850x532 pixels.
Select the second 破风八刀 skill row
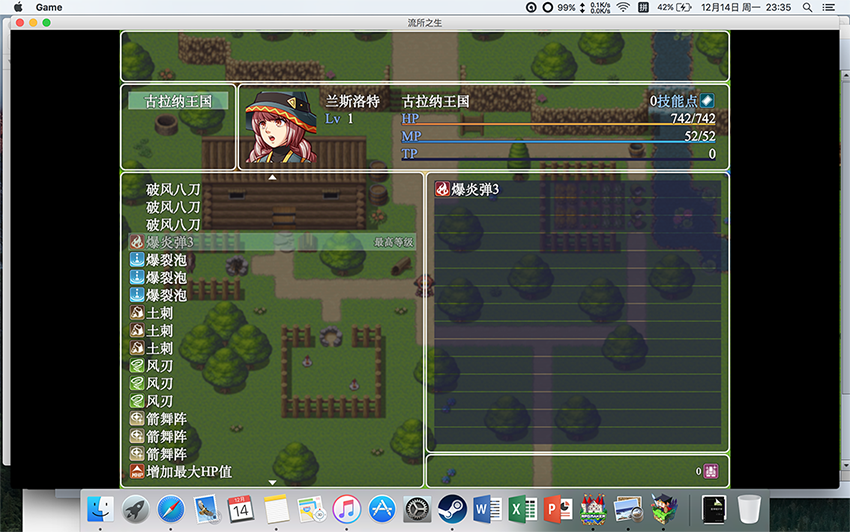272,207
